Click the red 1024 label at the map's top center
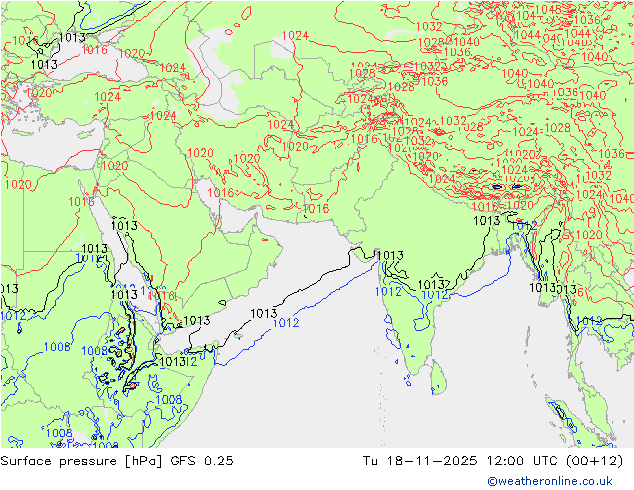634x490 pixels. pos(295,36)
